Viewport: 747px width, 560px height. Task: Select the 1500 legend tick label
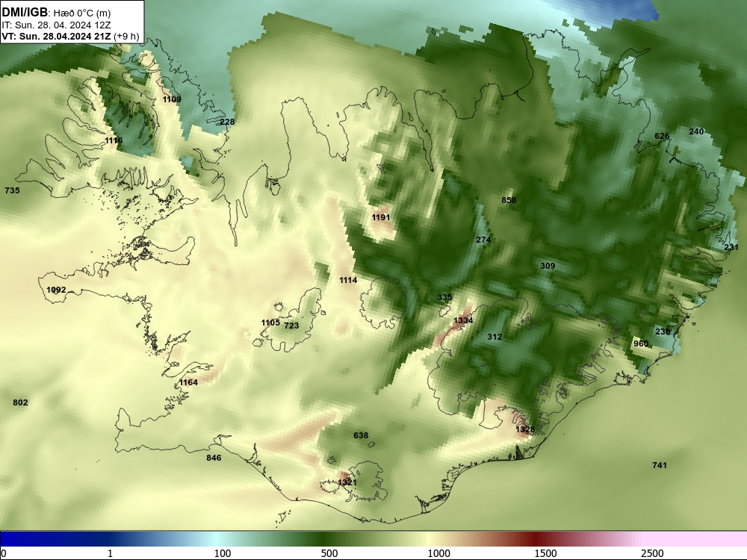point(545,553)
